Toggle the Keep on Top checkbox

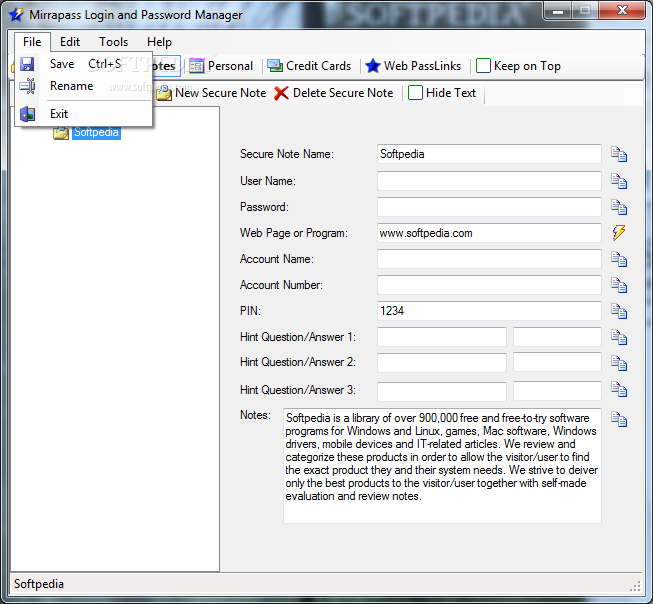tap(483, 66)
